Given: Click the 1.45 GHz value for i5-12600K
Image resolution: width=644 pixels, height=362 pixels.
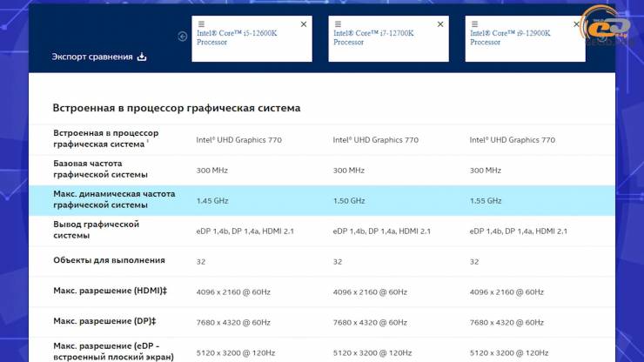Looking at the screenshot, I should click(x=212, y=200).
